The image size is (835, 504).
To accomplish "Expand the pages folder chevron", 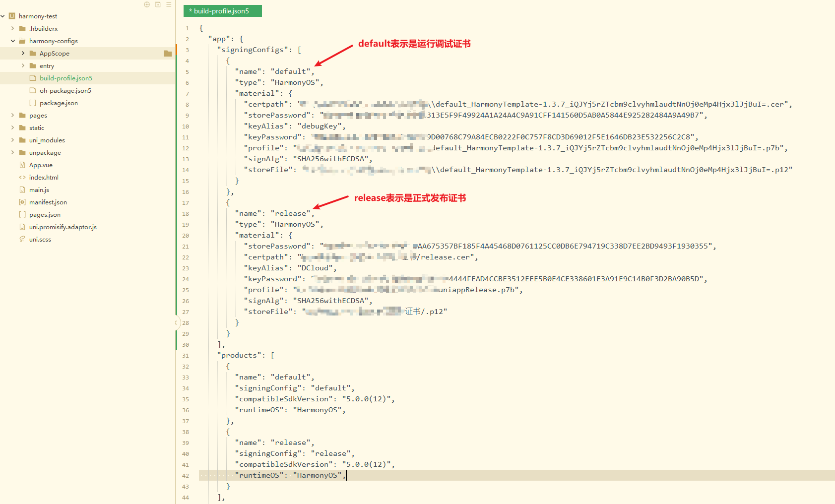I will point(13,116).
